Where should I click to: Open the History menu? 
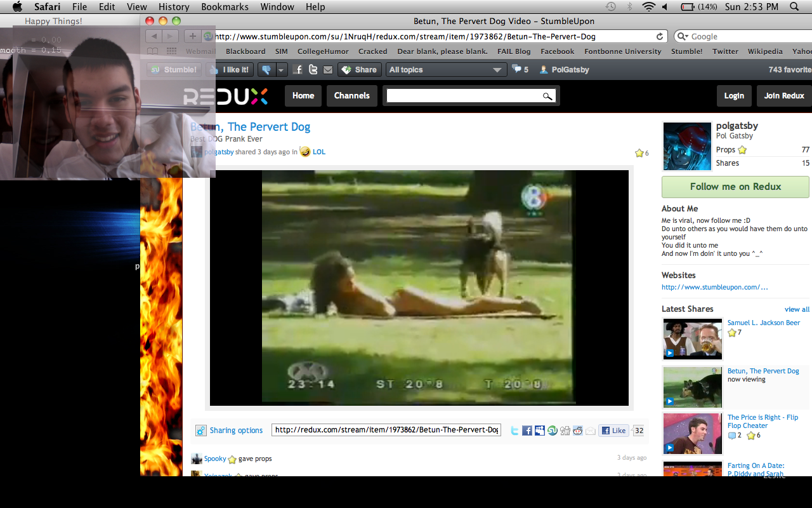(174, 7)
